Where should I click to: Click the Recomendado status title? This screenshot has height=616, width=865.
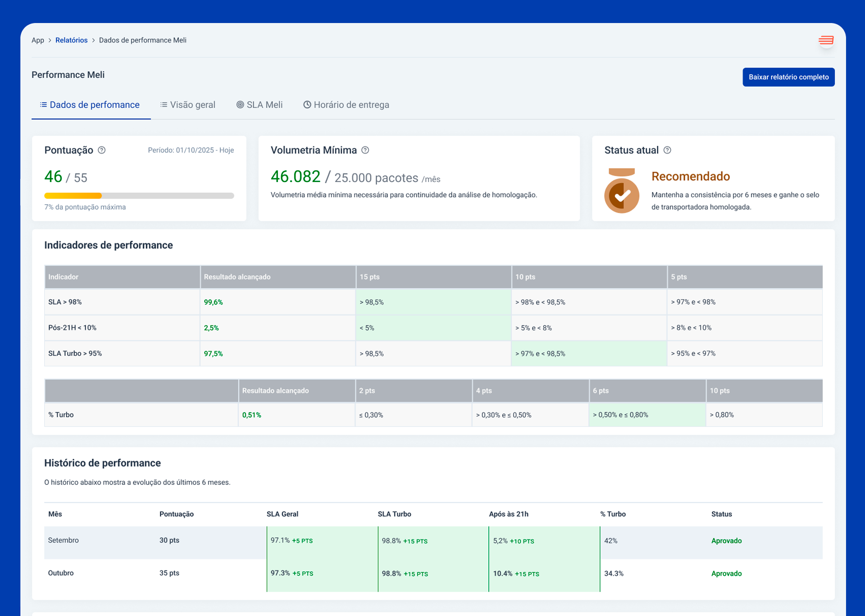pos(691,176)
